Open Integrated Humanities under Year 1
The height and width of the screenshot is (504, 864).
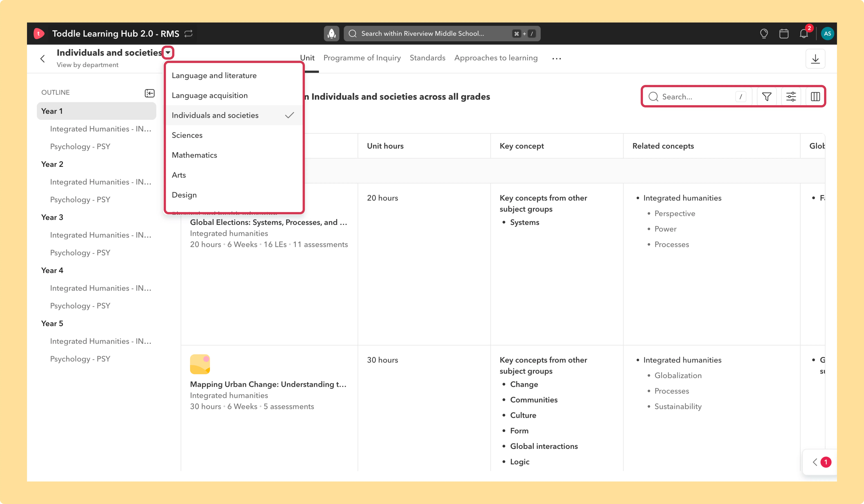tap(100, 129)
